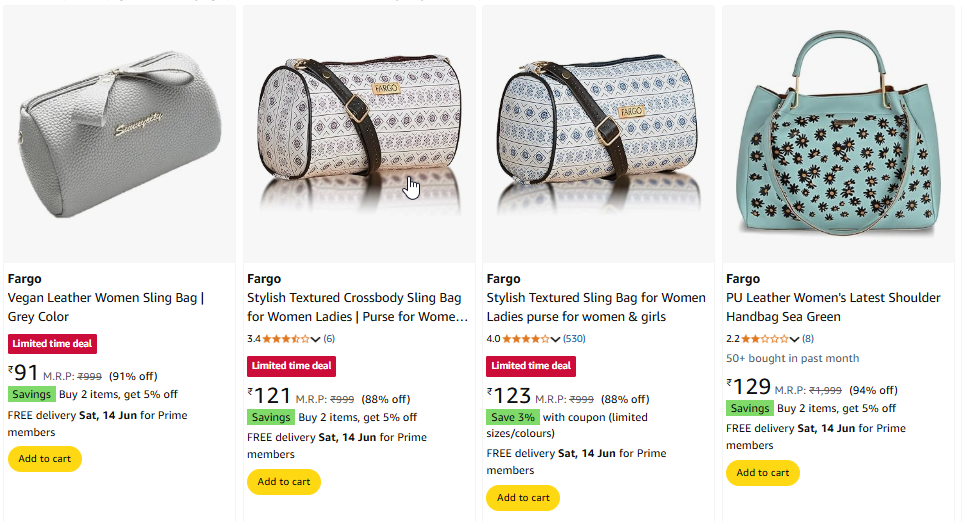The height and width of the screenshot is (522, 962).
Task: Add sea green handbag to cart
Action: point(763,473)
